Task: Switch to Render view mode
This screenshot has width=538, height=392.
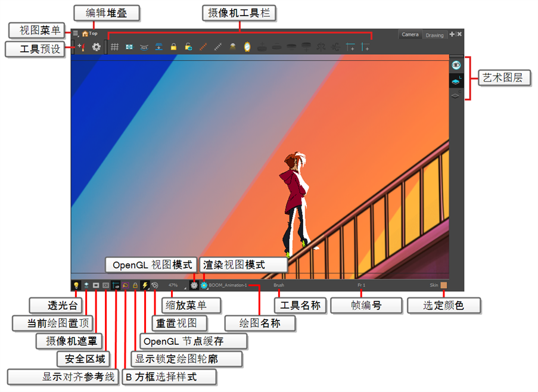Action: tap(204, 285)
